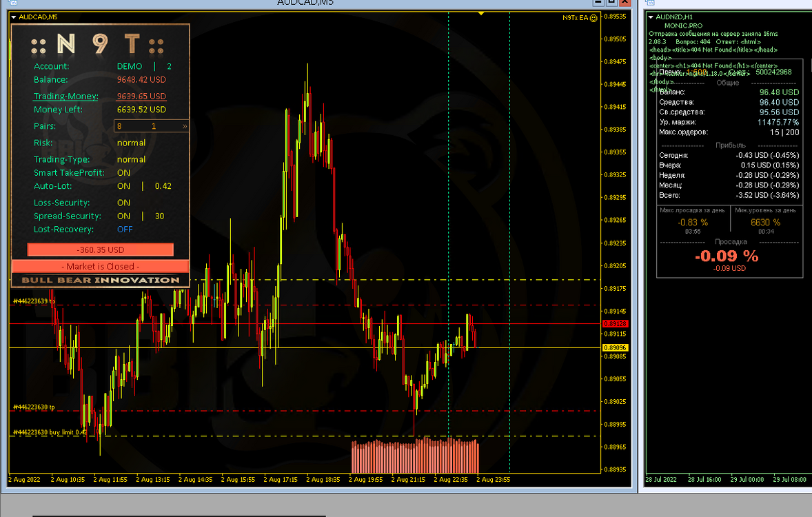The width and height of the screenshot is (812, 517).
Task: Click the yellow chart shift triangle marker
Action: (x=481, y=14)
